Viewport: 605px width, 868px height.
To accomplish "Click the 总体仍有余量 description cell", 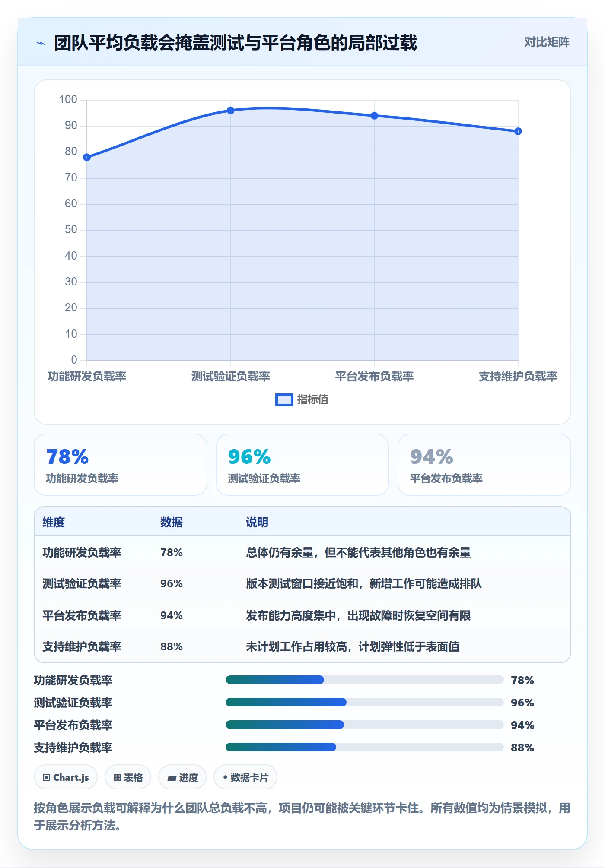I will (359, 552).
